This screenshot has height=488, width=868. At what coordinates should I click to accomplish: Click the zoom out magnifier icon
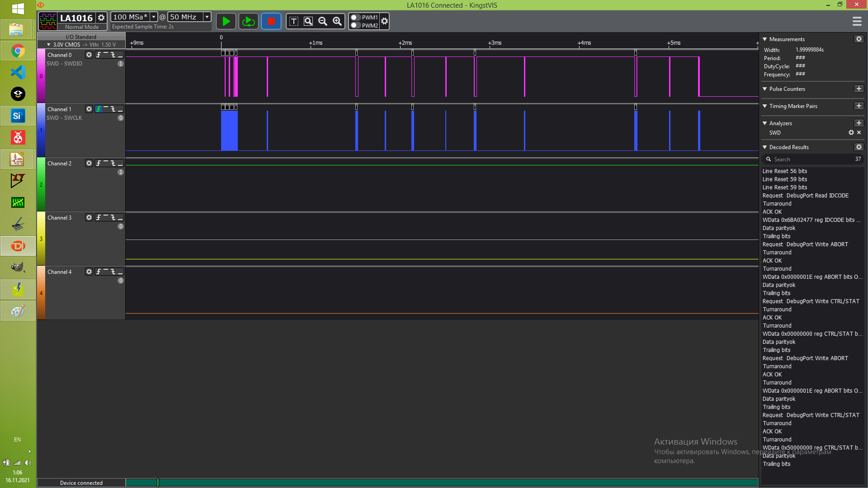pyautogui.click(x=323, y=21)
